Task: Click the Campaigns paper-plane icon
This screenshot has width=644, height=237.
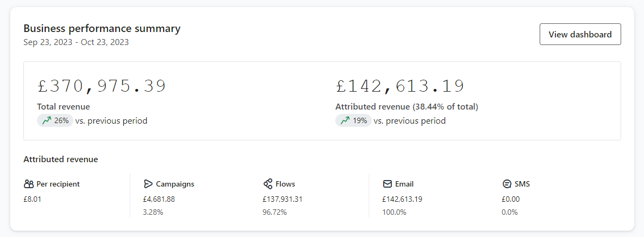Action: (148, 184)
